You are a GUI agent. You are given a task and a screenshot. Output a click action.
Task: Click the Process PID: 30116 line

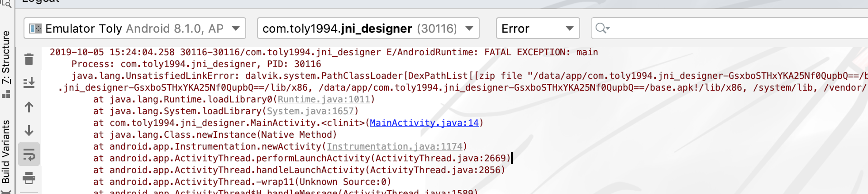196,64
